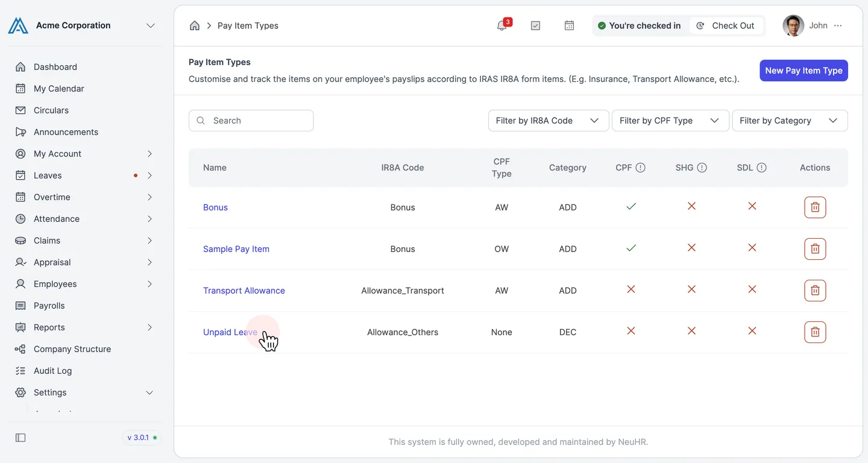Expand the Overtime submenu chevron

(x=149, y=197)
